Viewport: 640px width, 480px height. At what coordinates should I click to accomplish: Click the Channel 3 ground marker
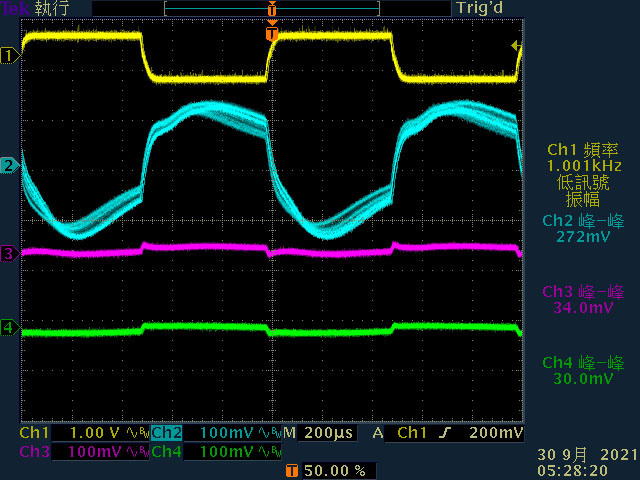[x=10, y=253]
